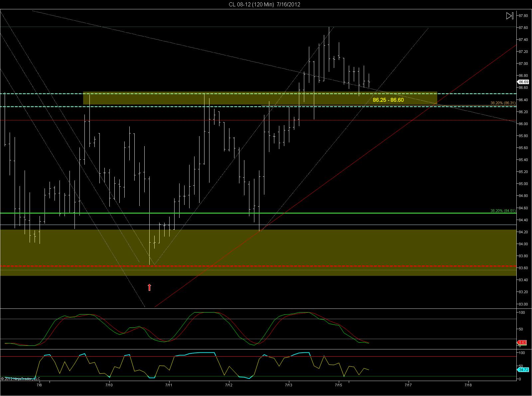This screenshot has height=396, width=532.
Task: Click the 7/17 date label
Action: click(408, 385)
